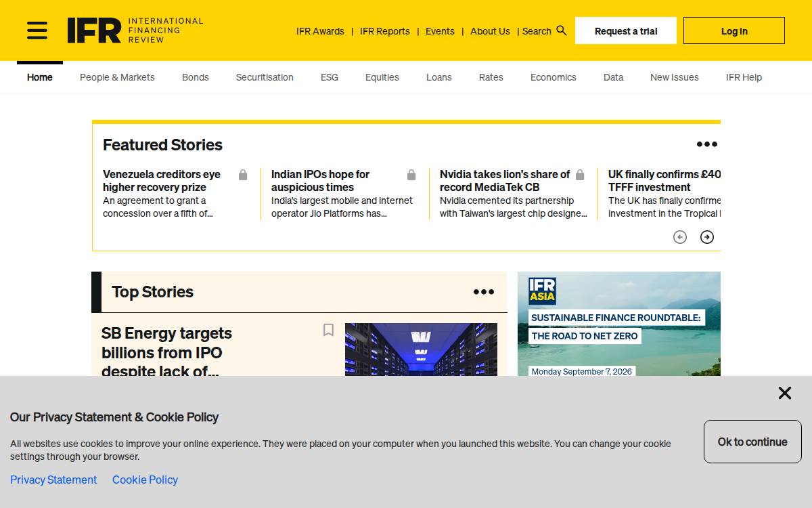The width and height of the screenshot is (812, 508).
Task: Click lock icon beside Venezuela creditors story
Action: [x=243, y=175]
